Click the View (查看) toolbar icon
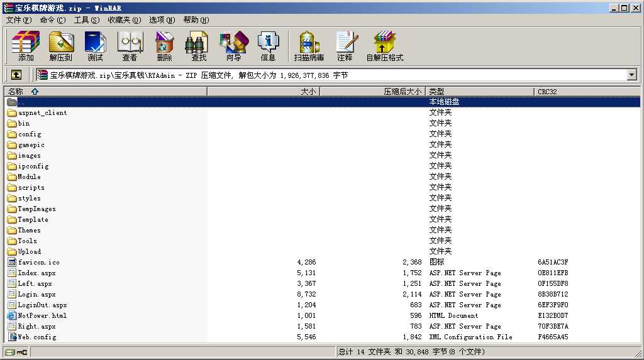Viewport: 644px width, 360px height. coord(130,46)
